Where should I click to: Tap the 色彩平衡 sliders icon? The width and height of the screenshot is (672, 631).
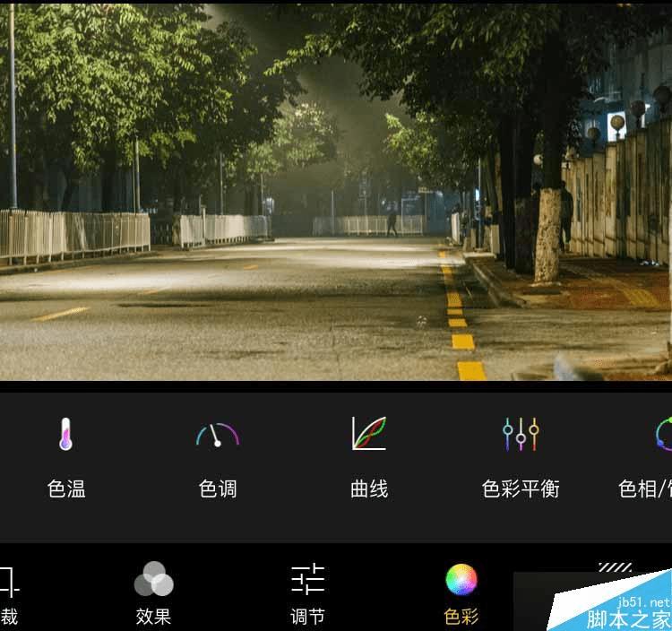click(521, 434)
